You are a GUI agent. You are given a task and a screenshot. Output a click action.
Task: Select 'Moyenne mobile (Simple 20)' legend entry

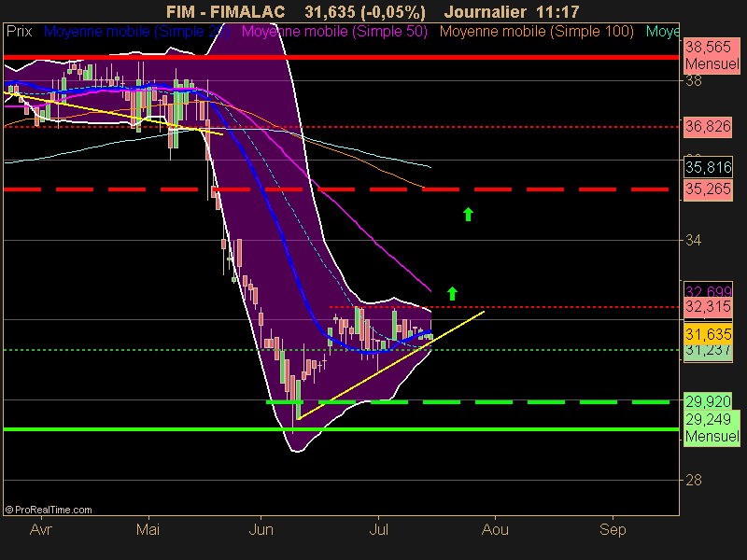coord(136,32)
